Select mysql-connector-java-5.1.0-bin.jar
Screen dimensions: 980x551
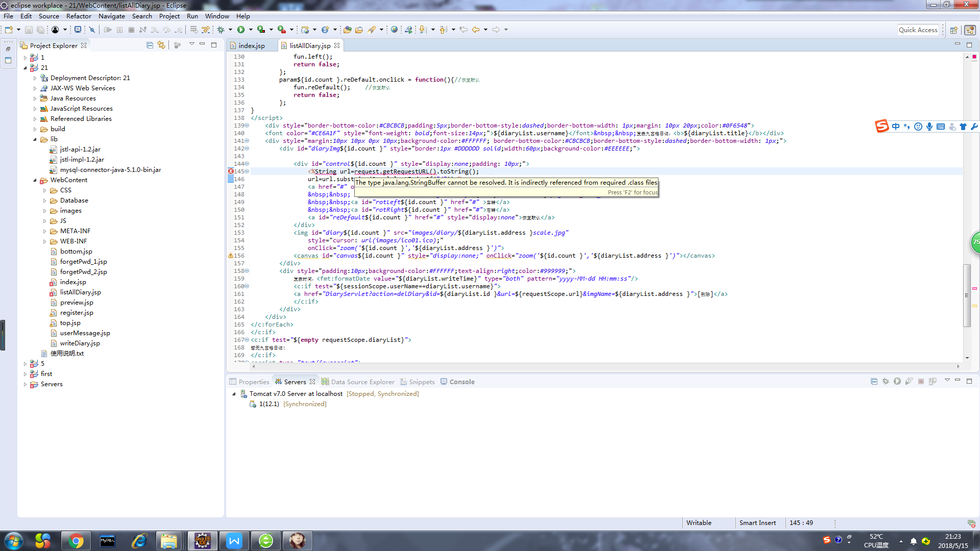pyautogui.click(x=110, y=170)
